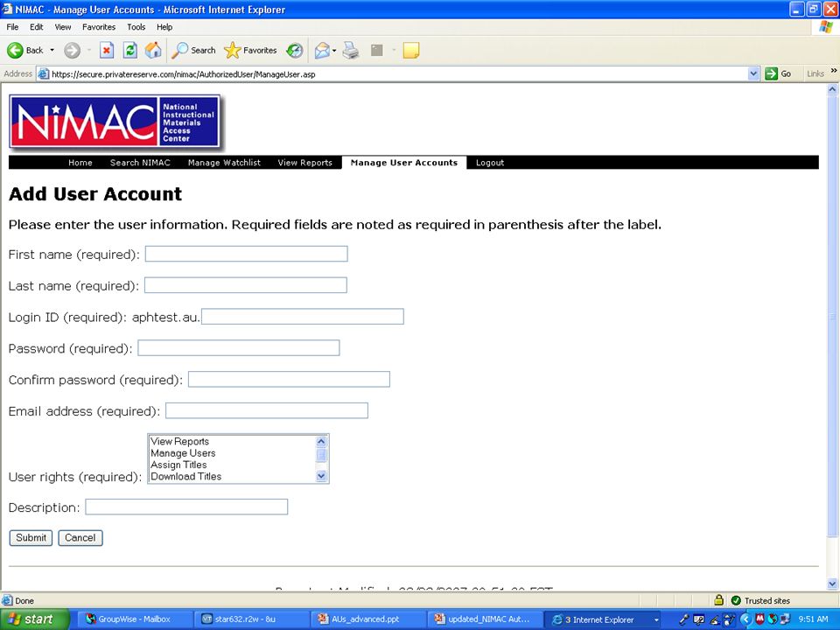Screen dimensions: 840x630
Task: Click the Last name input field
Action: tap(246, 285)
